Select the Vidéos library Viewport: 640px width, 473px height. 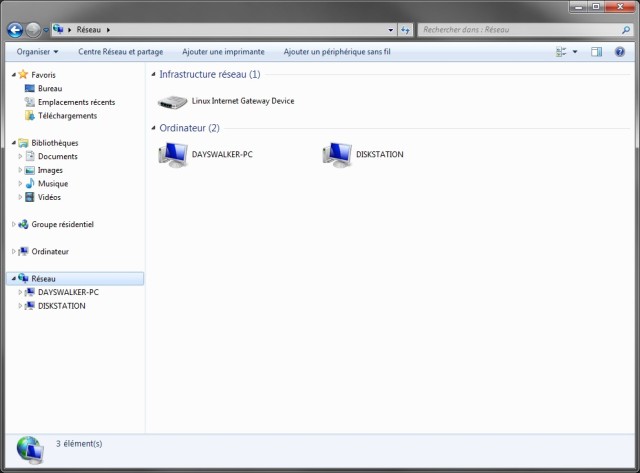click(49, 197)
